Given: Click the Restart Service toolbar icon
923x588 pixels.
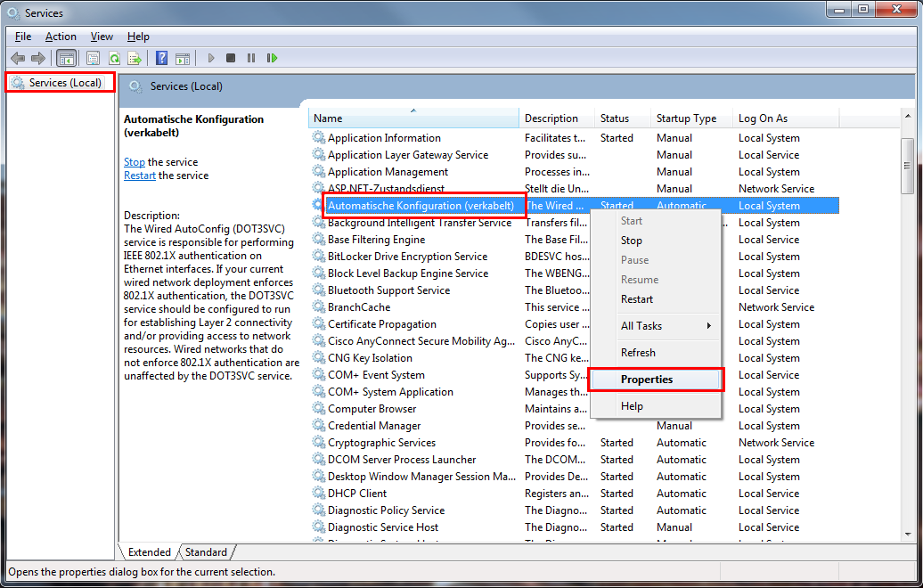Looking at the screenshot, I should tap(272, 58).
